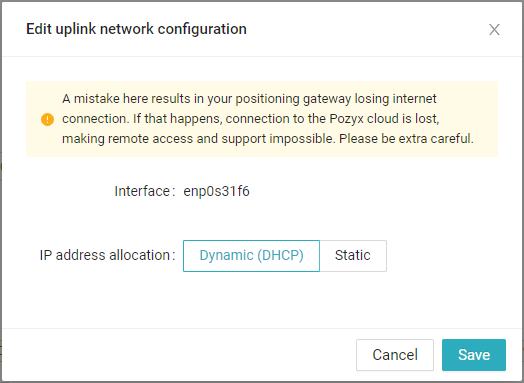The width and height of the screenshot is (524, 383).
Task: Click the "IP address allocation:" label
Action: tap(108, 255)
